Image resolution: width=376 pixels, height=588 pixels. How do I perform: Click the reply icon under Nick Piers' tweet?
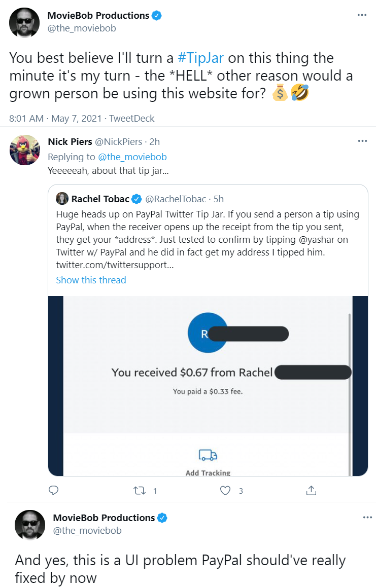[54, 490]
